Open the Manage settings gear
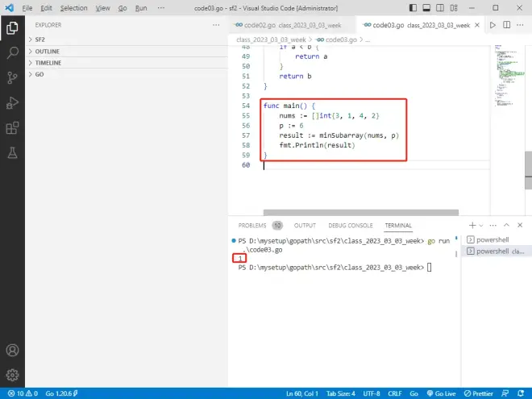 [12, 375]
